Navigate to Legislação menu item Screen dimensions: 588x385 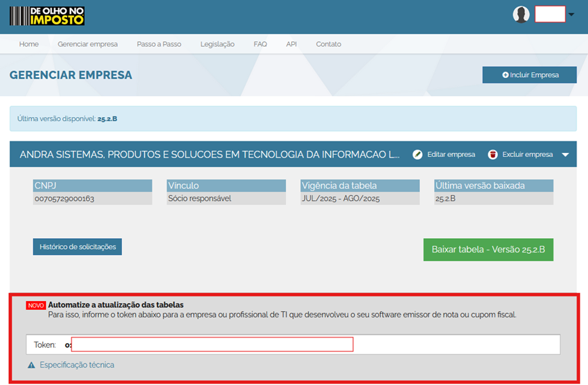(x=217, y=44)
